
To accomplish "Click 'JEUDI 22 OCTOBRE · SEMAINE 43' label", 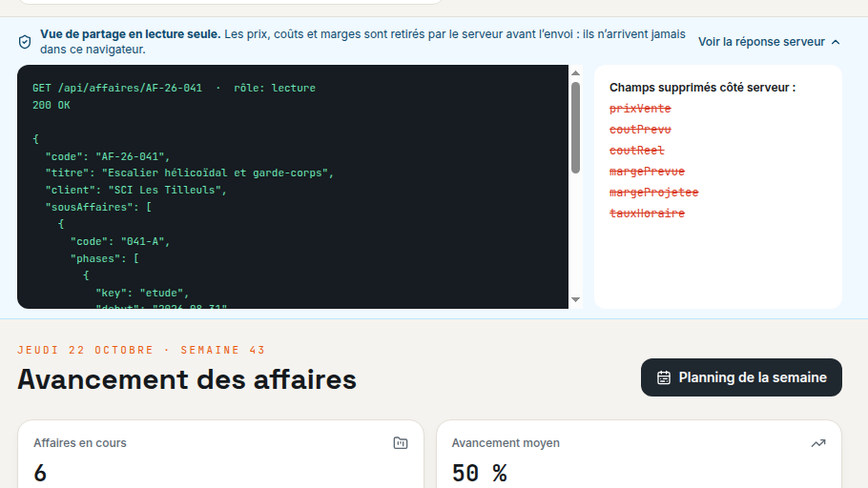I will tap(141, 350).
